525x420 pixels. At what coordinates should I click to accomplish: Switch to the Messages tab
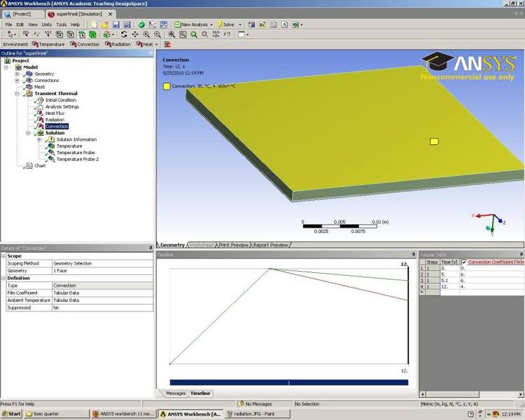(176, 393)
